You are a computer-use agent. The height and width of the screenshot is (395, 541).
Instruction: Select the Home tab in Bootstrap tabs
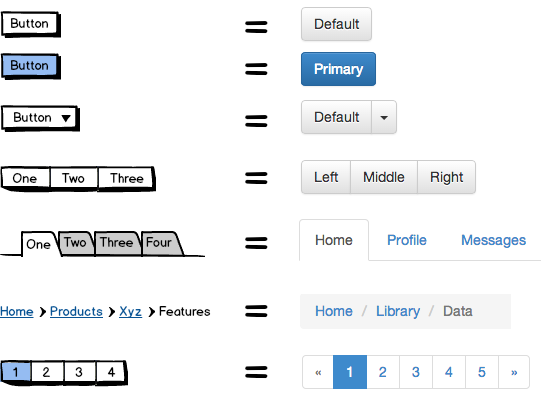(x=334, y=240)
